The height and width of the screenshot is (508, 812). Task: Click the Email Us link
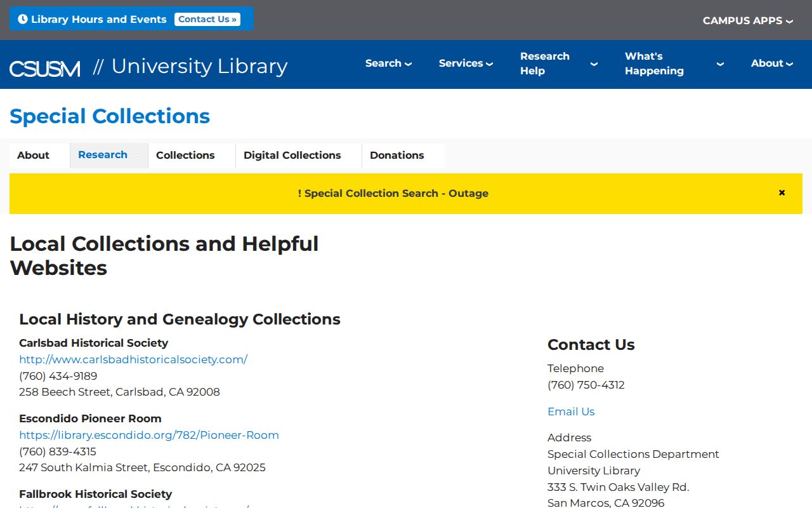click(571, 411)
